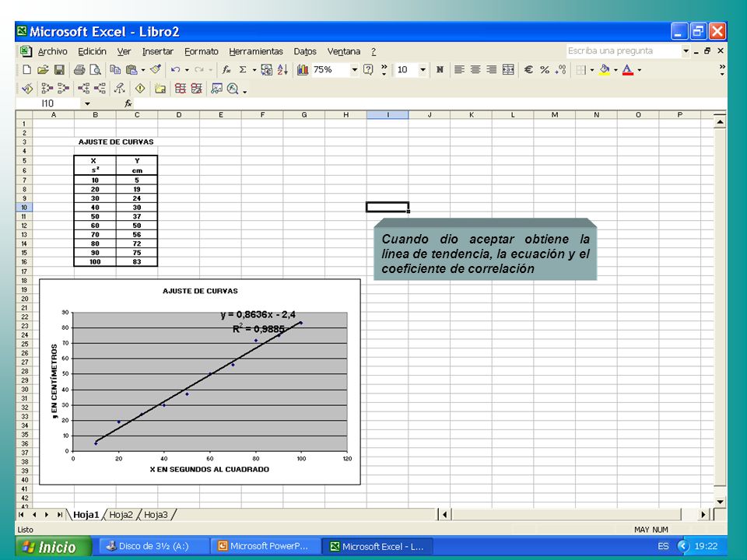Merge and center cells icon
This screenshot has width=747, height=560.
[x=508, y=70]
